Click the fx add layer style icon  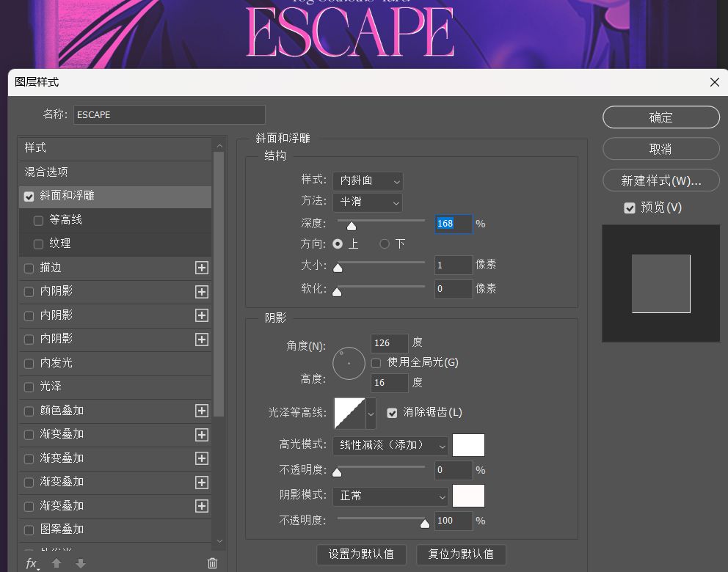32,563
